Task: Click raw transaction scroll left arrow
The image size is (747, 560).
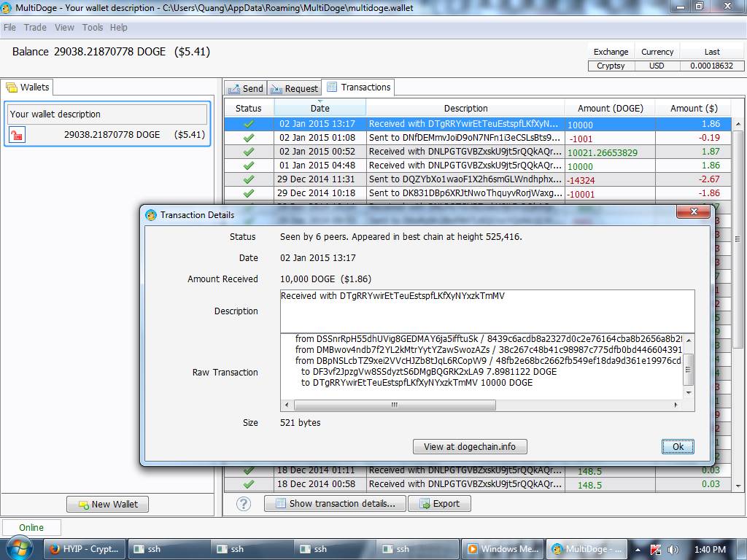Action: pos(286,405)
